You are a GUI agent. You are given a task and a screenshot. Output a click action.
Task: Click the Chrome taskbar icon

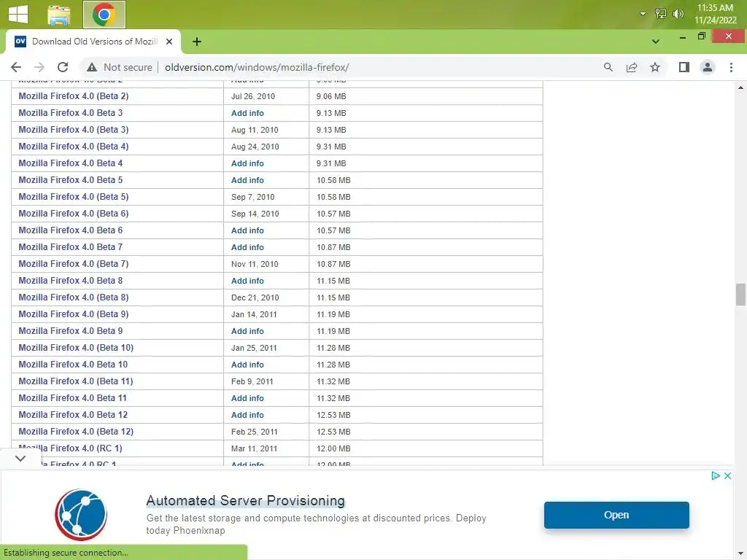[104, 15]
